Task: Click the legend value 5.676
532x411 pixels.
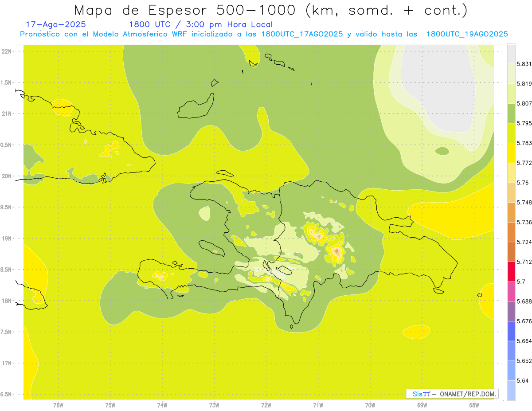Action: tap(524, 321)
